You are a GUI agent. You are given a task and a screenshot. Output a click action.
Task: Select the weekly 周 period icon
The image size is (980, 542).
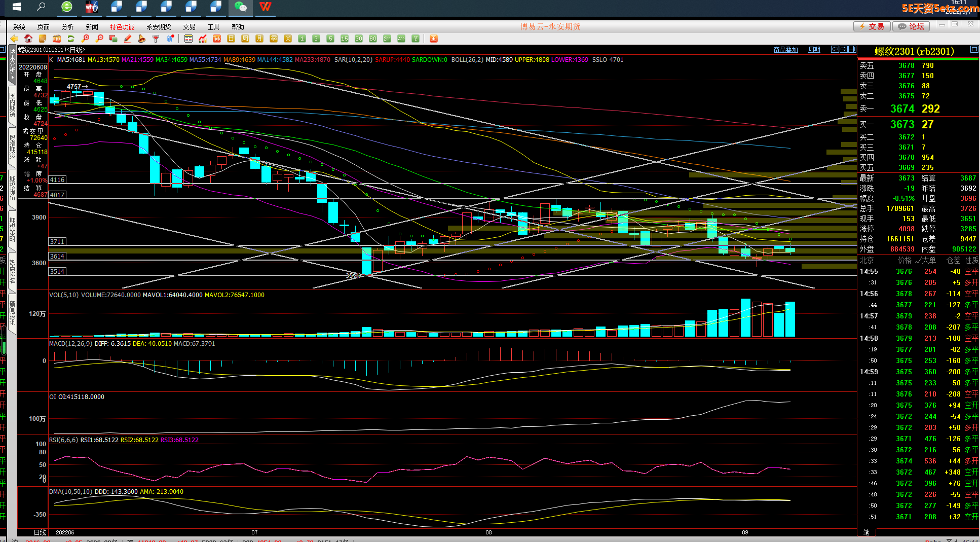(x=245, y=39)
